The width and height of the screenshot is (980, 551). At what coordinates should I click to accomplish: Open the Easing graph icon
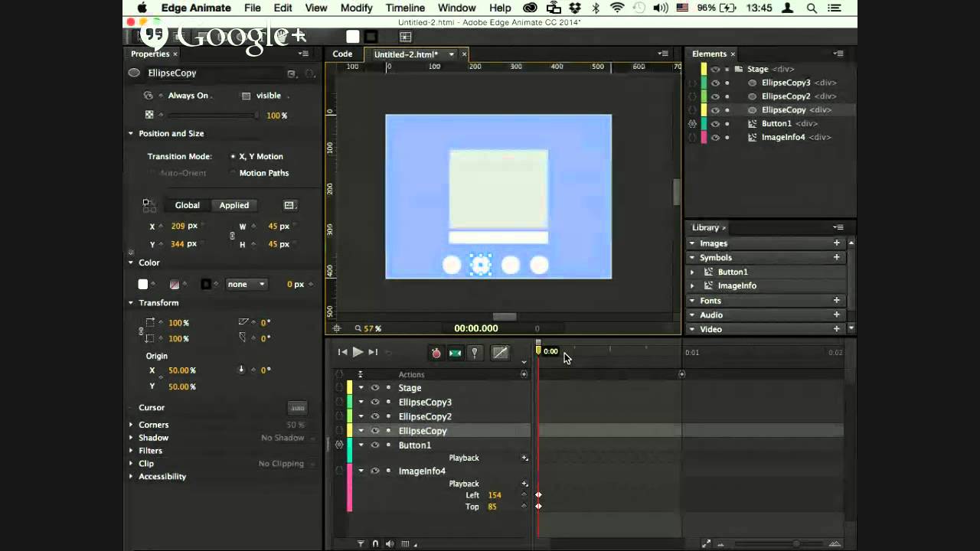coord(500,353)
